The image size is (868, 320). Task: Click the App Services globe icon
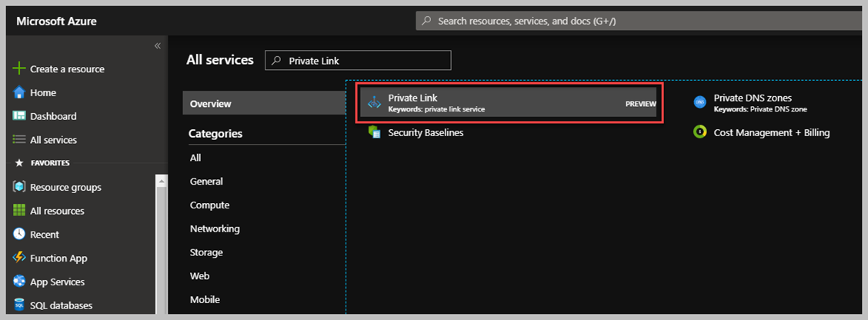(x=19, y=282)
